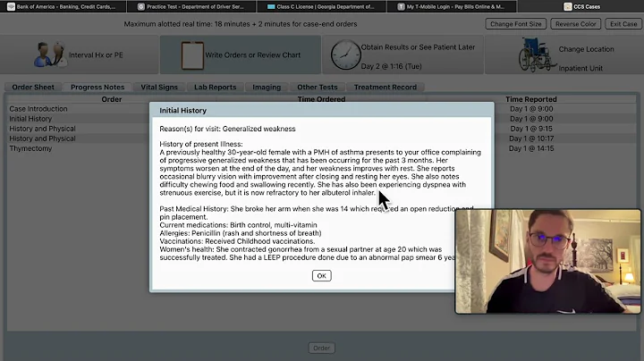
Task: Switch to Practice Test Driver Services tab
Action: pos(191,6)
